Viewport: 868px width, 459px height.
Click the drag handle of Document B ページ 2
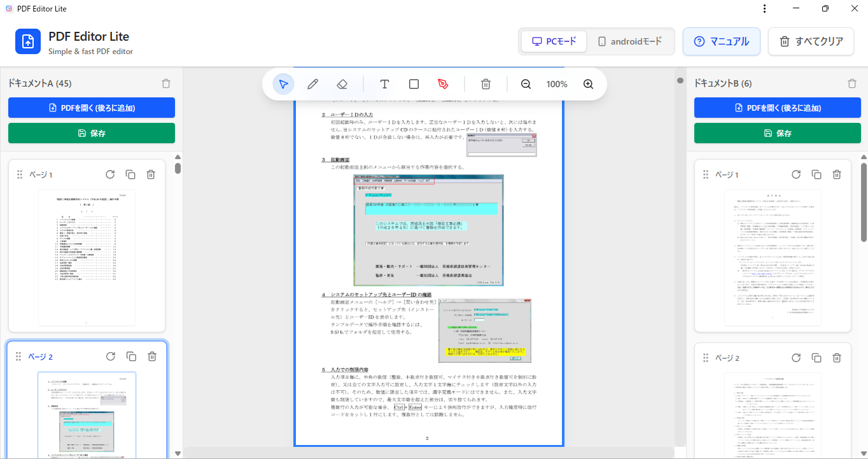tap(705, 358)
